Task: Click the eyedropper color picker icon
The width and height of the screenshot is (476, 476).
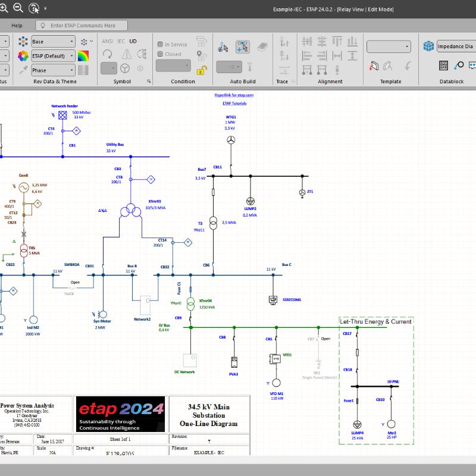Action: [x=23, y=70]
